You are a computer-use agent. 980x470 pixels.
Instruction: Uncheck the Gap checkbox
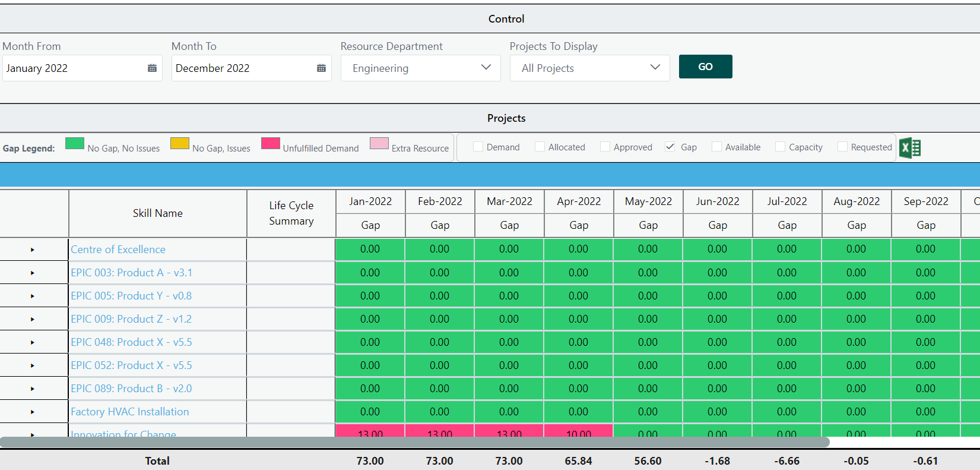(x=670, y=147)
